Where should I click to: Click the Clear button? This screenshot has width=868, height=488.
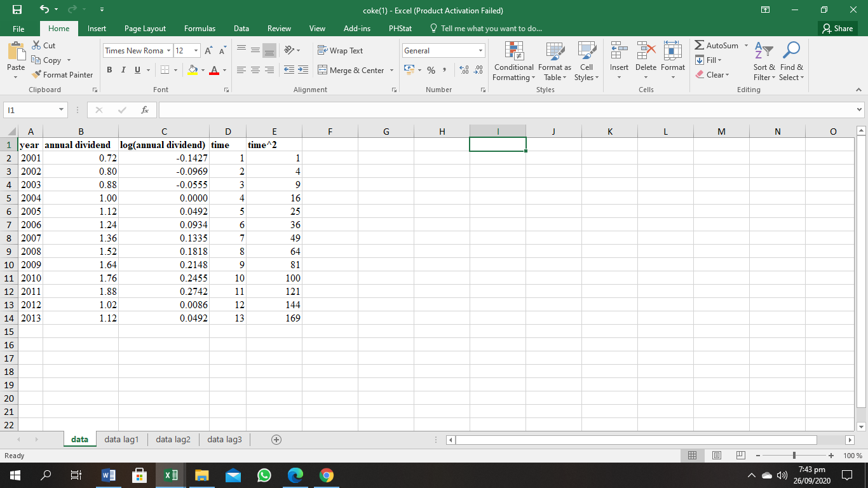[x=712, y=75]
